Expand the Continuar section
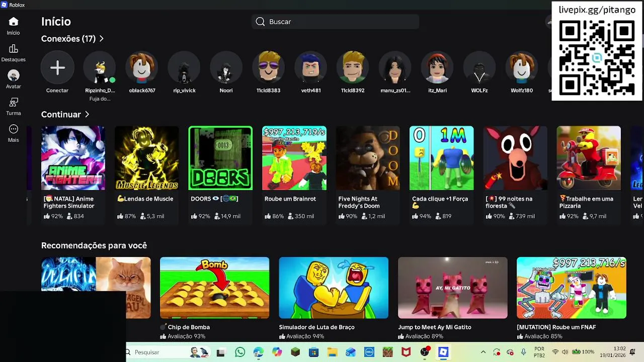The height and width of the screenshot is (362, 644). [x=65, y=115]
